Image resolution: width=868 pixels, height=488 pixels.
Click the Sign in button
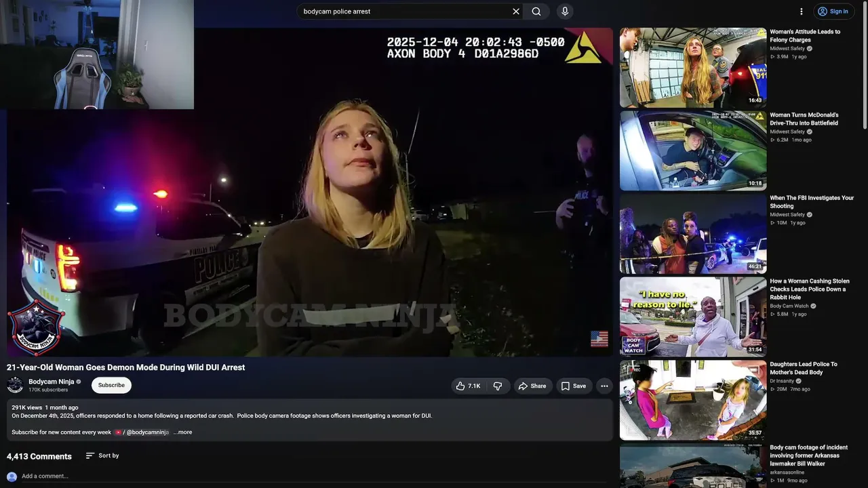pos(833,12)
